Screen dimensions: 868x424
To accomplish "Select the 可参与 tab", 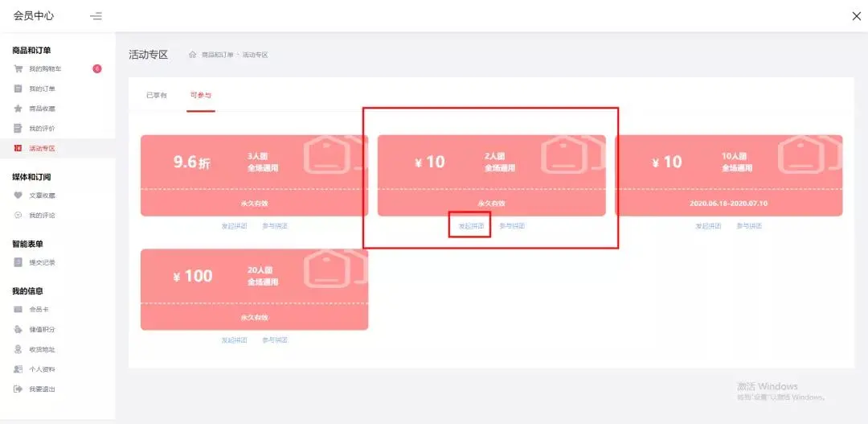I will click(200, 96).
